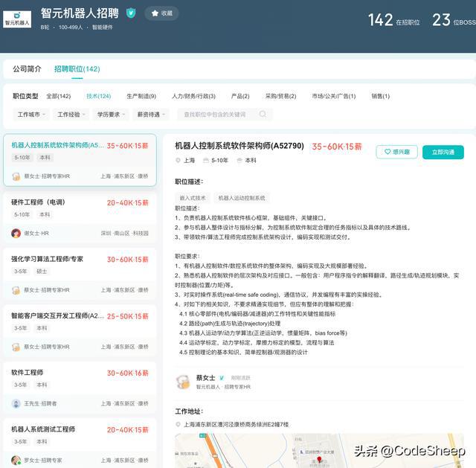
Task: Open the 机器人系统测试工程师 job card
Action: [x=80, y=443]
